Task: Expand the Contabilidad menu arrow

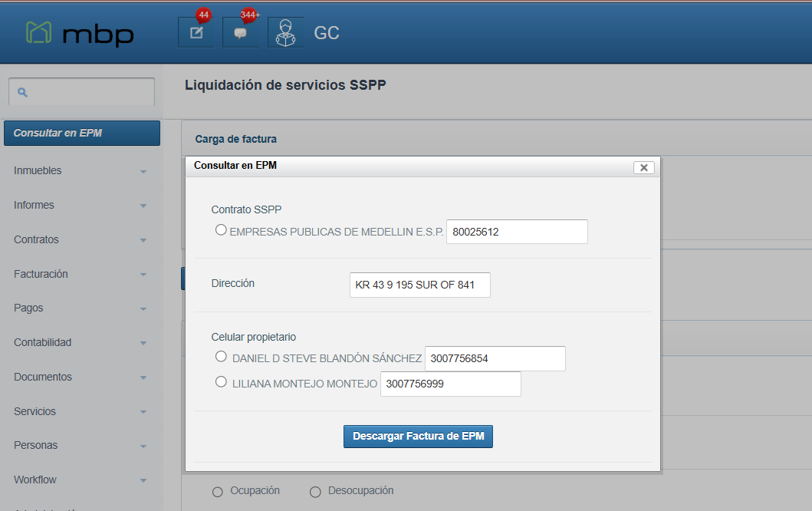Action: (x=143, y=343)
